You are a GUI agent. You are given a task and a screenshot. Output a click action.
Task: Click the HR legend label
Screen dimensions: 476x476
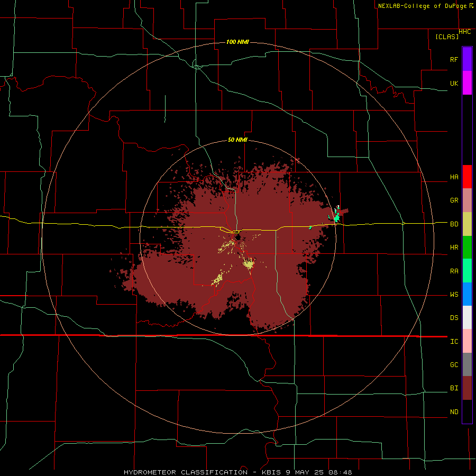click(x=454, y=248)
